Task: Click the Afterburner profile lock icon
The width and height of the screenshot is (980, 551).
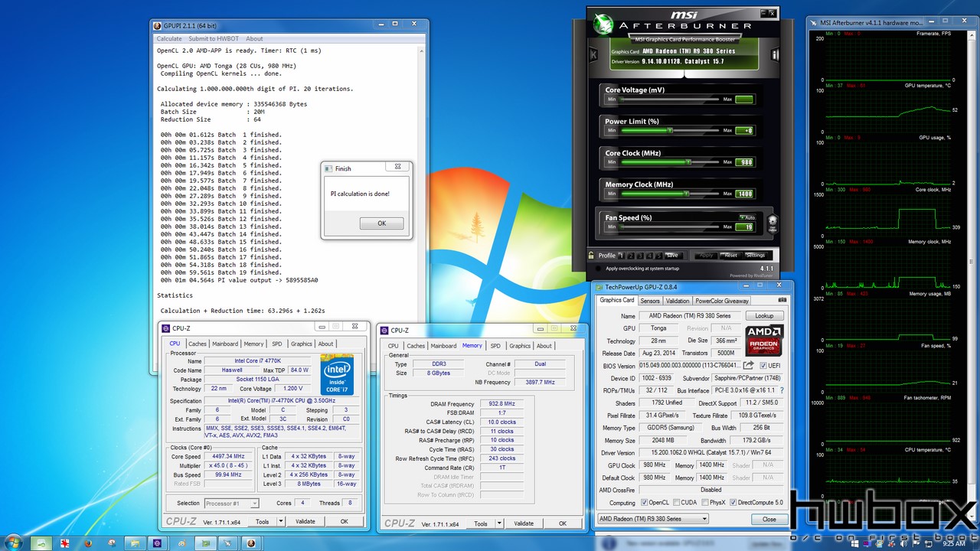Action: pyautogui.click(x=591, y=255)
